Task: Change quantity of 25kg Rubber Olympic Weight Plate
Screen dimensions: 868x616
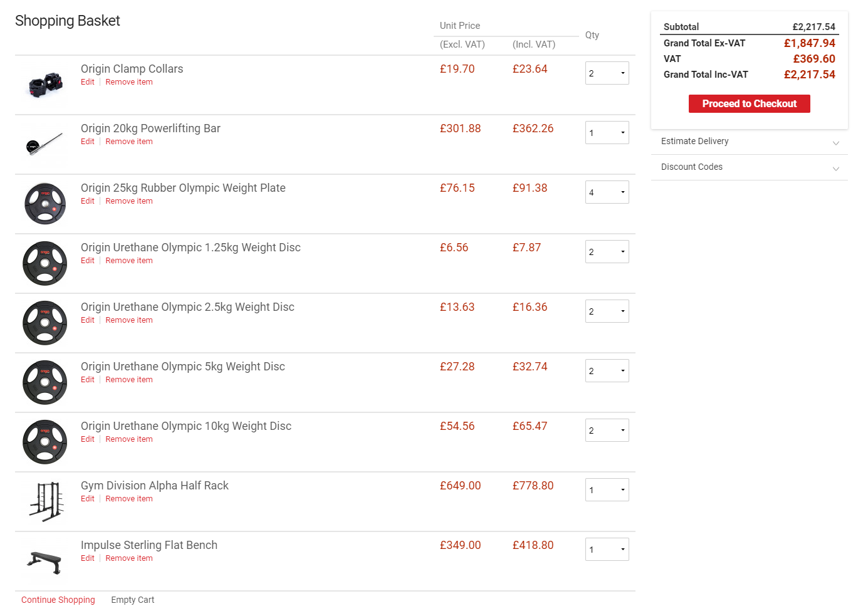Action: (607, 192)
